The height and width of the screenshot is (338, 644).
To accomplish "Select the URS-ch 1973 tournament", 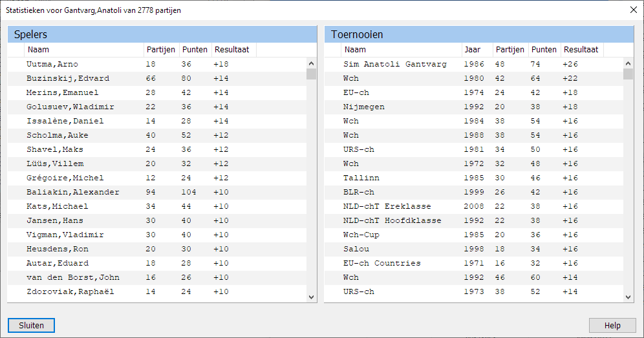I will coord(474,291).
